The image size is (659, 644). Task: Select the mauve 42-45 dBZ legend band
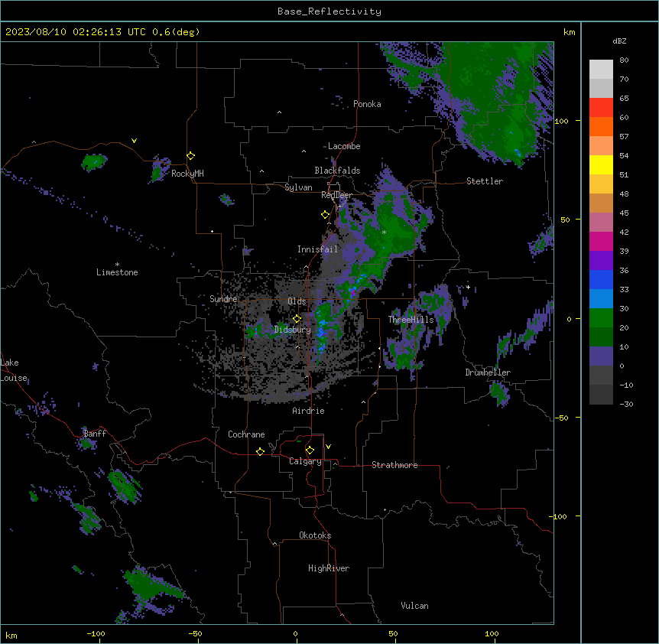pos(601,223)
